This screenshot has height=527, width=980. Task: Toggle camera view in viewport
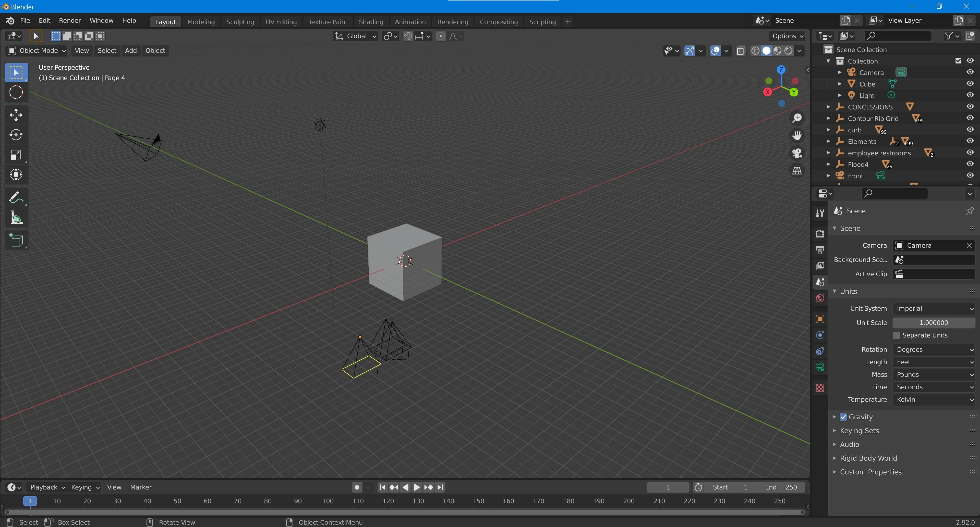point(797,153)
